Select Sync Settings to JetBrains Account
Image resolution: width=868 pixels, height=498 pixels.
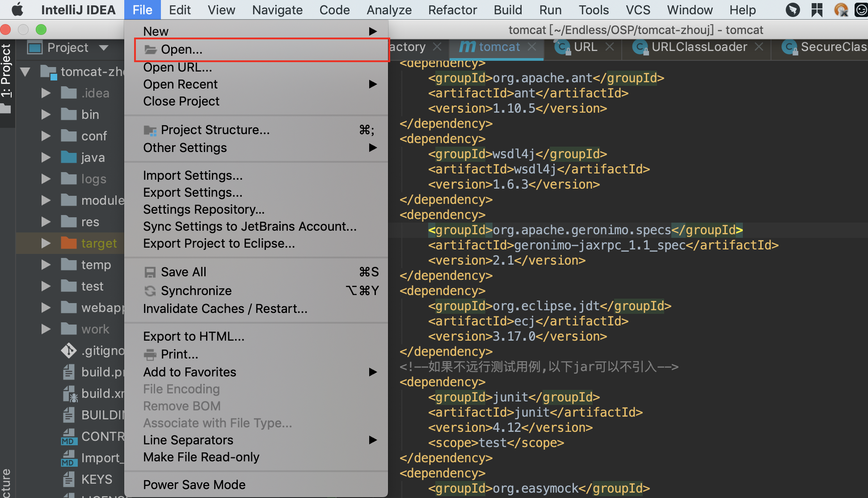pyautogui.click(x=257, y=227)
